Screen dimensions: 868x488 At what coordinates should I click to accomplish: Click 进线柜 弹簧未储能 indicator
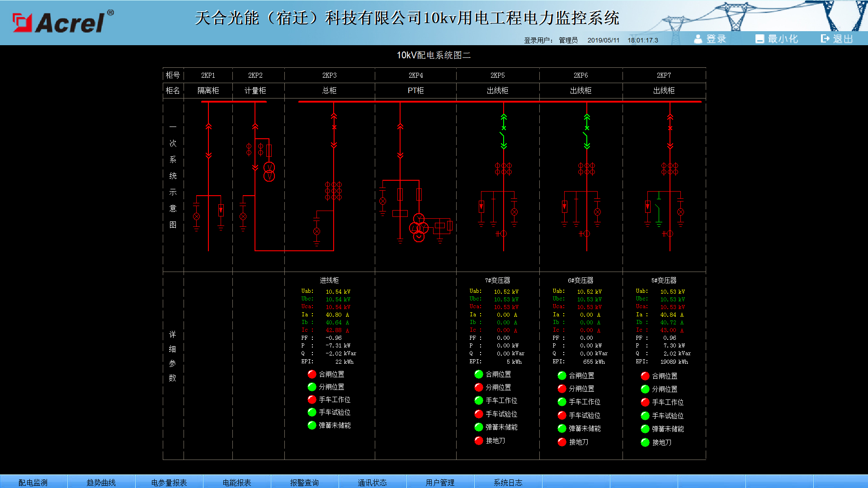coord(312,425)
